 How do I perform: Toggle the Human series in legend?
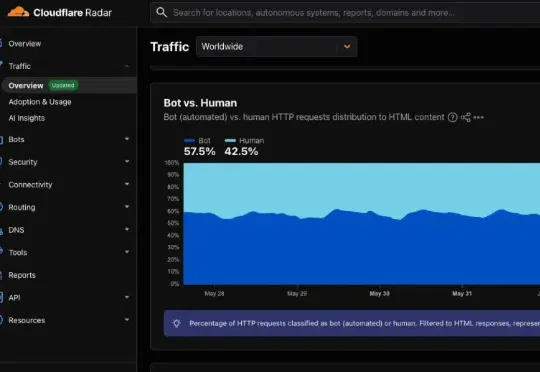244,141
